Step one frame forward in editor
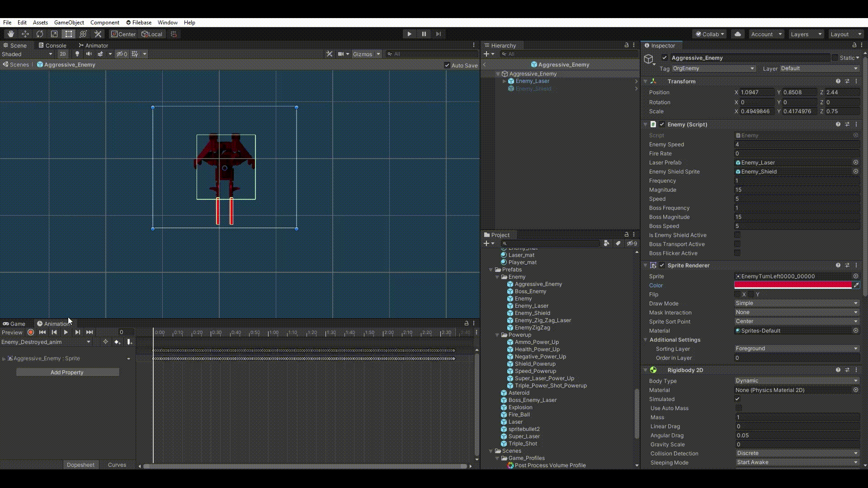The width and height of the screenshot is (868, 488). [439, 34]
